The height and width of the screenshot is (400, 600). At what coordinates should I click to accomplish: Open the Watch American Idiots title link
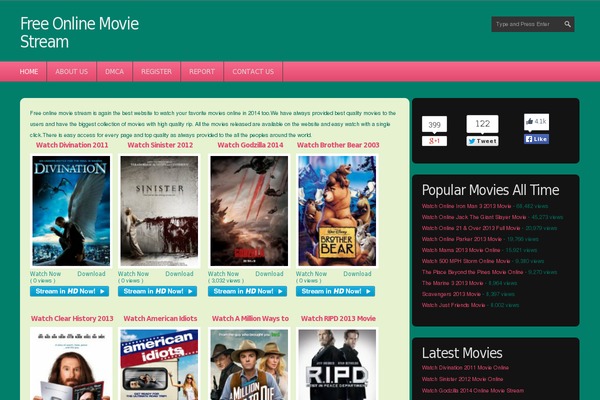pos(160,318)
